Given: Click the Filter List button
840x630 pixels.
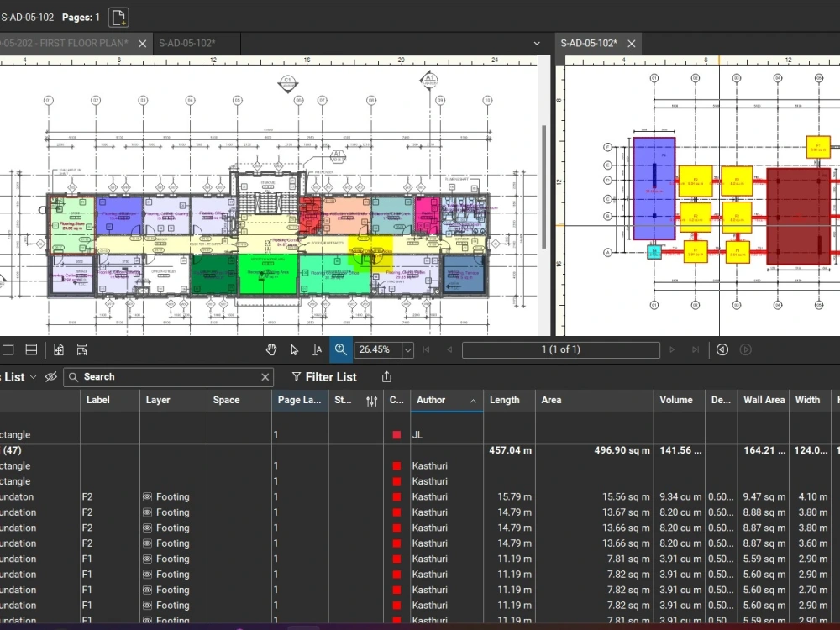Looking at the screenshot, I should coord(324,377).
